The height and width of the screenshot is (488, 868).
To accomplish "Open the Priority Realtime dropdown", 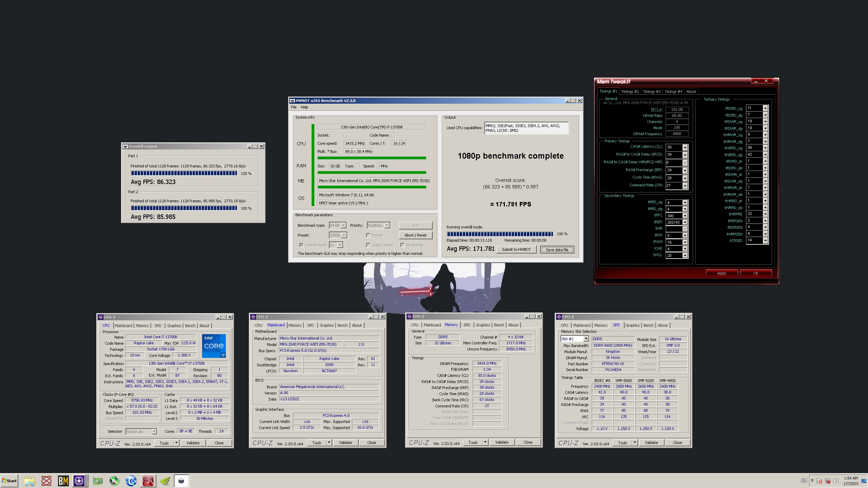I will (x=378, y=225).
